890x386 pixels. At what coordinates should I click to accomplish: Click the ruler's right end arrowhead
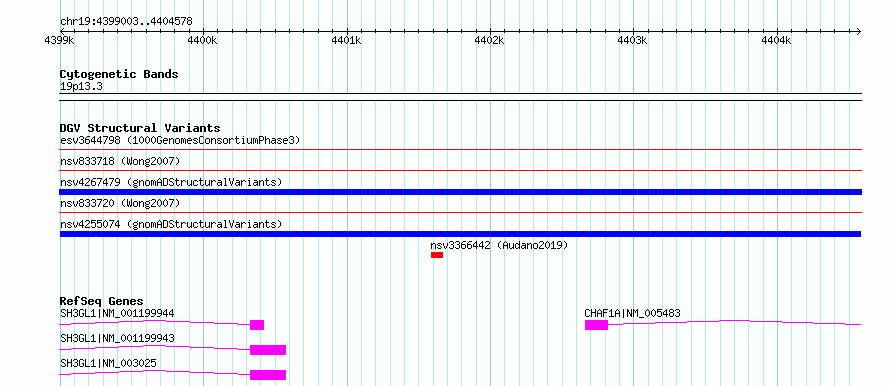(x=859, y=31)
